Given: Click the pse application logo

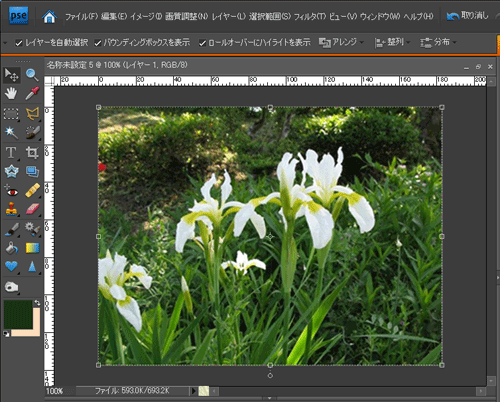Looking at the screenshot, I should [19, 16].
